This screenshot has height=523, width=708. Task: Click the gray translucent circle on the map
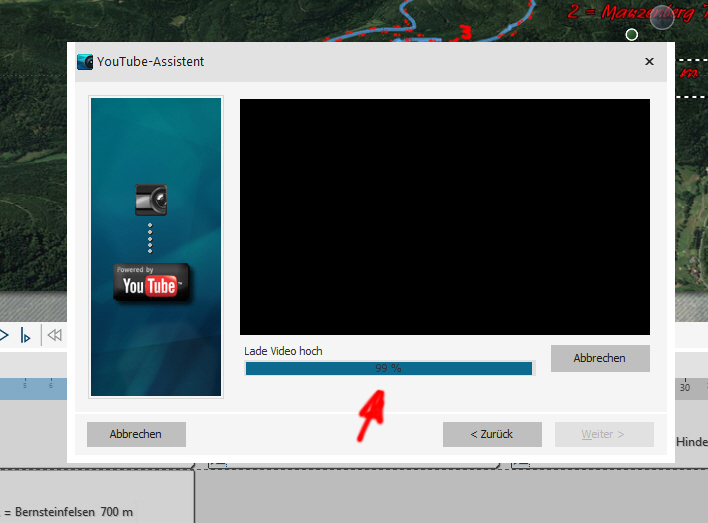tap(662, 17)
